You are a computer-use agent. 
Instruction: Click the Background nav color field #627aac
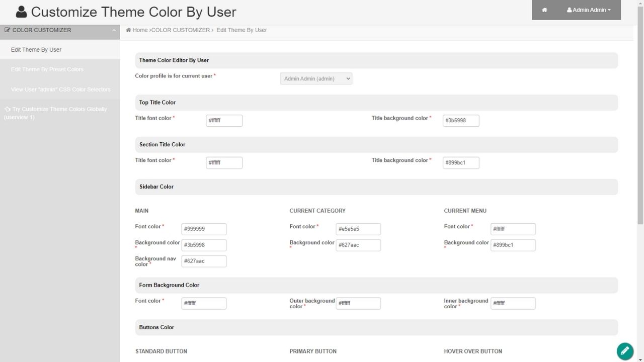tap(204, 261)
